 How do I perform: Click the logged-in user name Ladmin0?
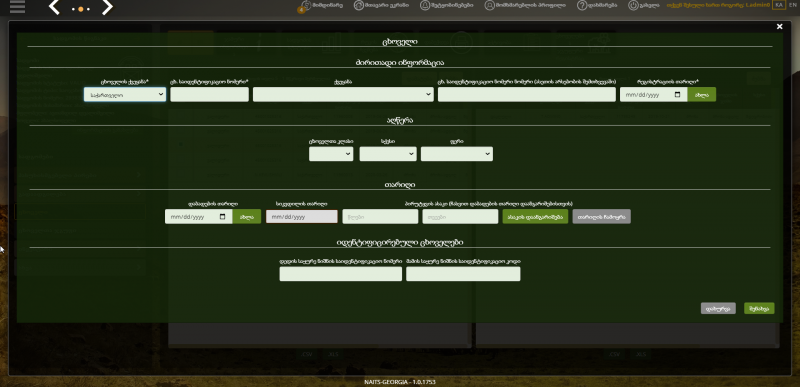pos(757,5)
